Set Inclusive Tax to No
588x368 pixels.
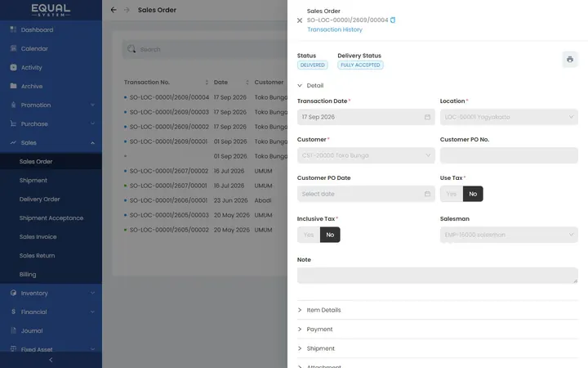[x=330, y=235]
